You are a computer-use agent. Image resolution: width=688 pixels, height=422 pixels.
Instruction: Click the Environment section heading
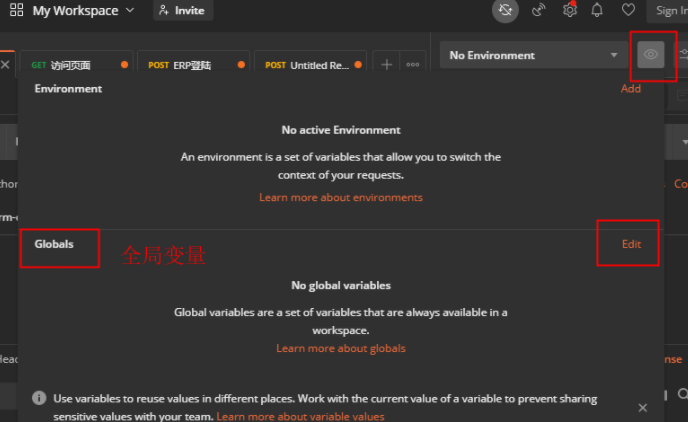coord(68,89)
